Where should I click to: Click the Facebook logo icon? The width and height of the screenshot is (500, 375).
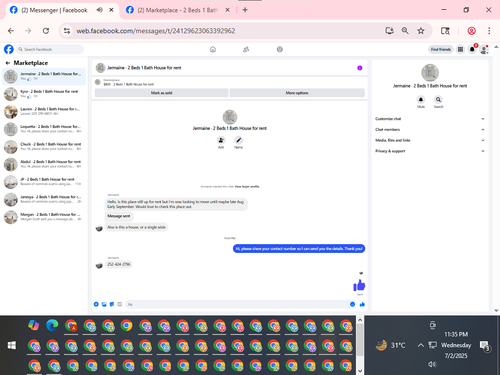(x=9, y=49)
